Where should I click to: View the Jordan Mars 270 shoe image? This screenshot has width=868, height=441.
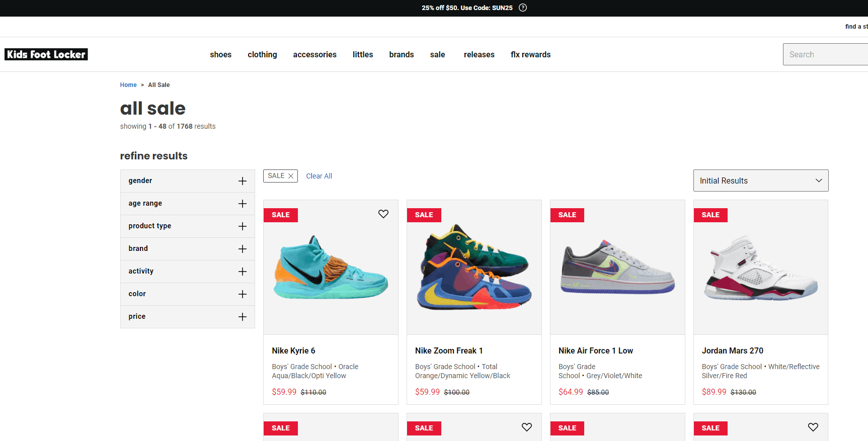(x=761, y=268)
